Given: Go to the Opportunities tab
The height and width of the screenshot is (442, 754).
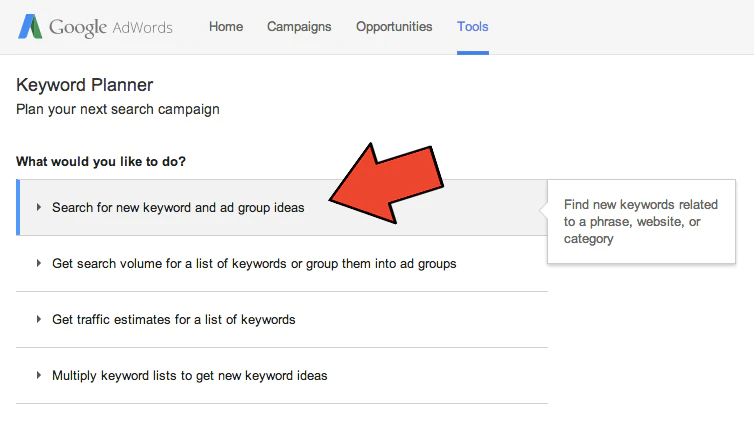Looking at the screenshot, I should [394, 27].
